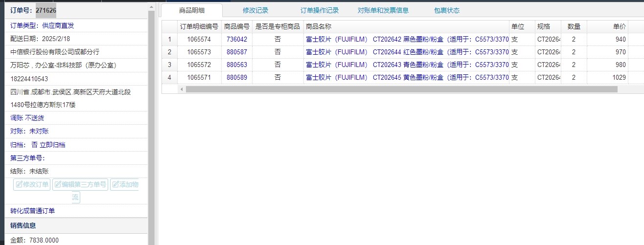
Task: Open product number 736042 link
Action: (x=237, y=39)
